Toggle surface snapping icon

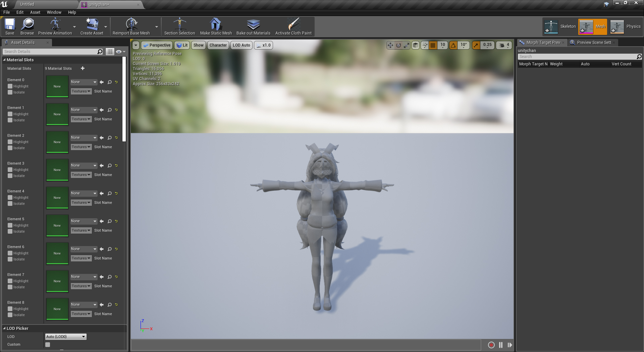click(425, 45)
